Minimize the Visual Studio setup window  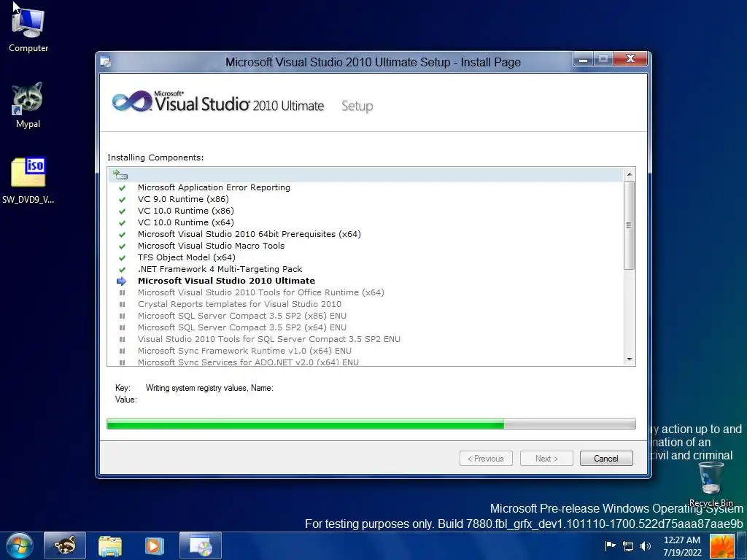[583, 60]
